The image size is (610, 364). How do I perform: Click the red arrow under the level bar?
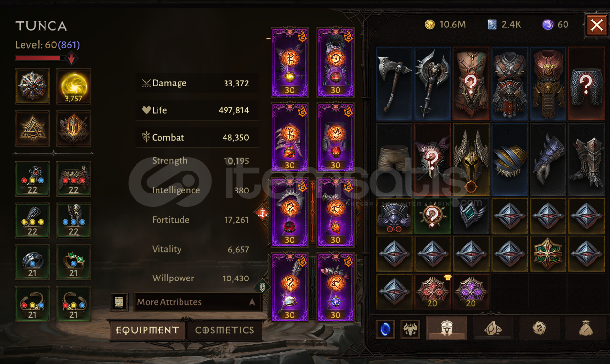coord(71,59)
